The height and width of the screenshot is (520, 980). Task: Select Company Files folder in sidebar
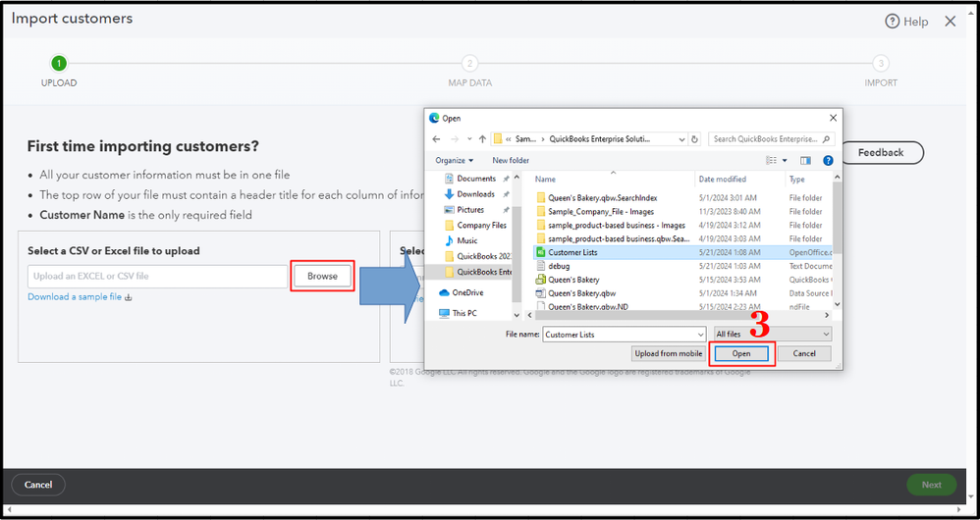click(481, 226)
